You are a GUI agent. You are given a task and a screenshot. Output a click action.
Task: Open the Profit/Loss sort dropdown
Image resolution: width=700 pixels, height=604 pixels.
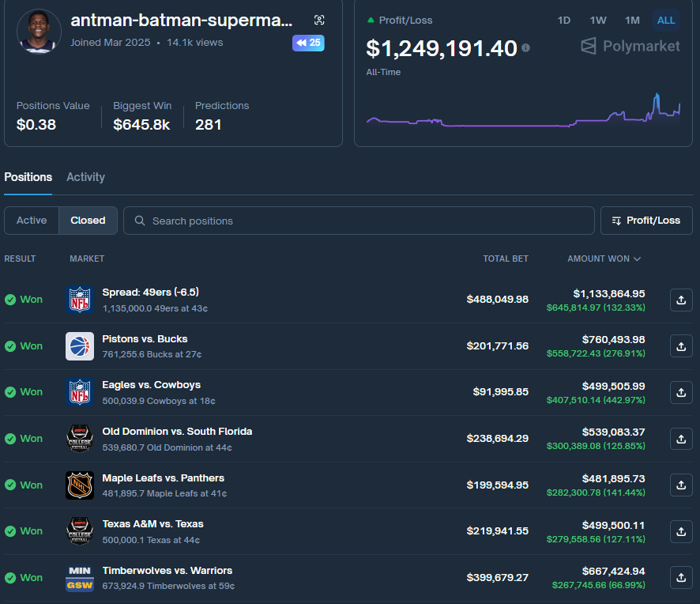click(646, 221)
